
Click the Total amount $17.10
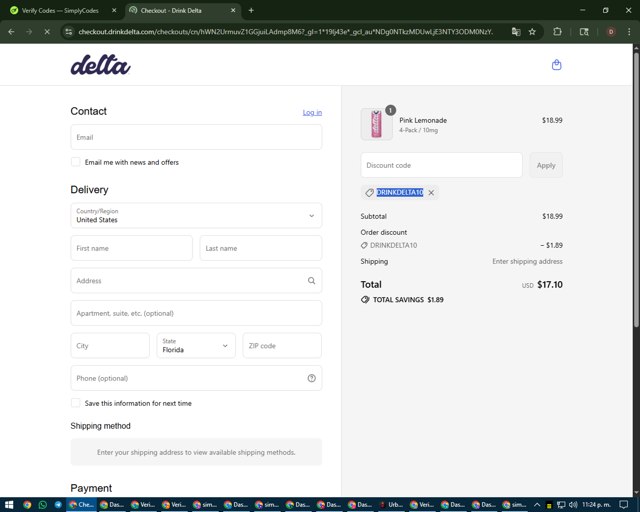(550, 285)
